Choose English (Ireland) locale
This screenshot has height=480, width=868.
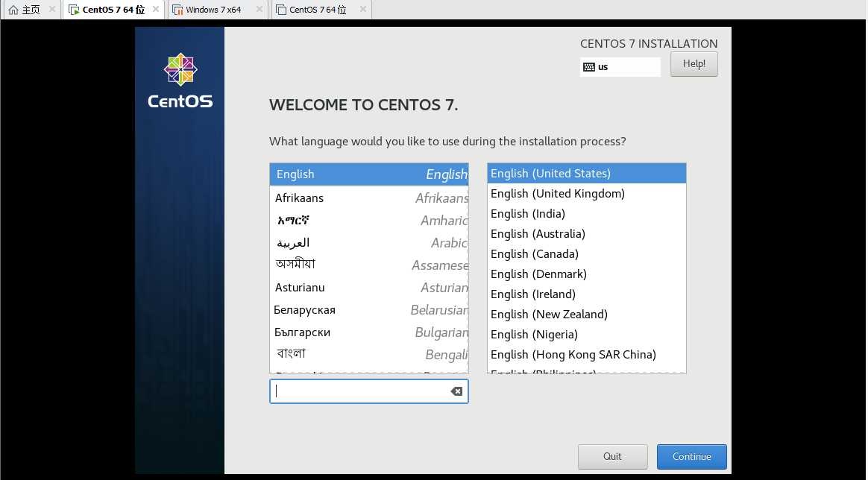click(587, 294)
